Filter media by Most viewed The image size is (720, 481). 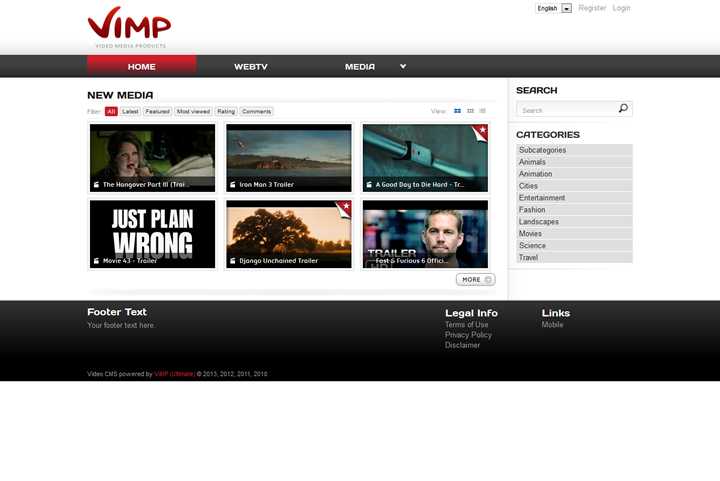[x=193, y=112]
